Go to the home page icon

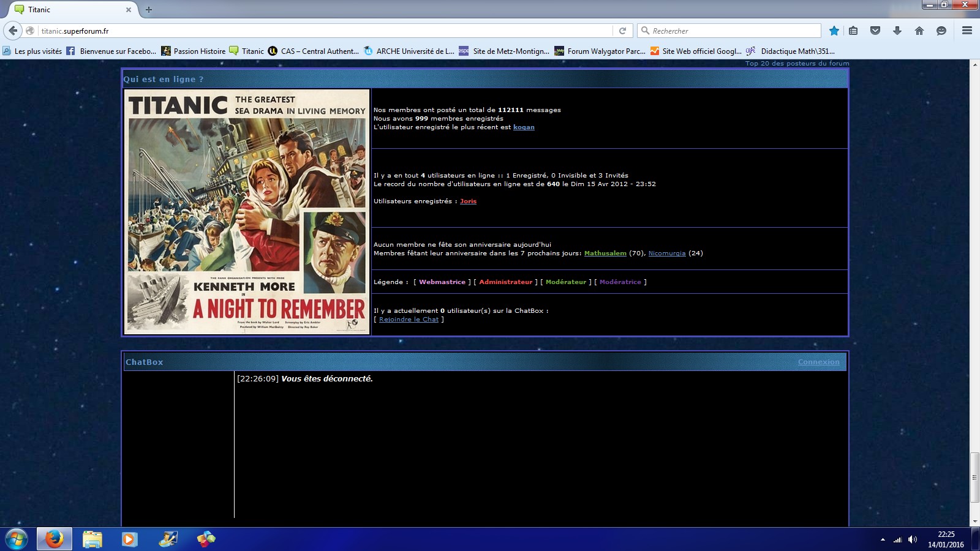pyautogui.click(x=919, y=31)
